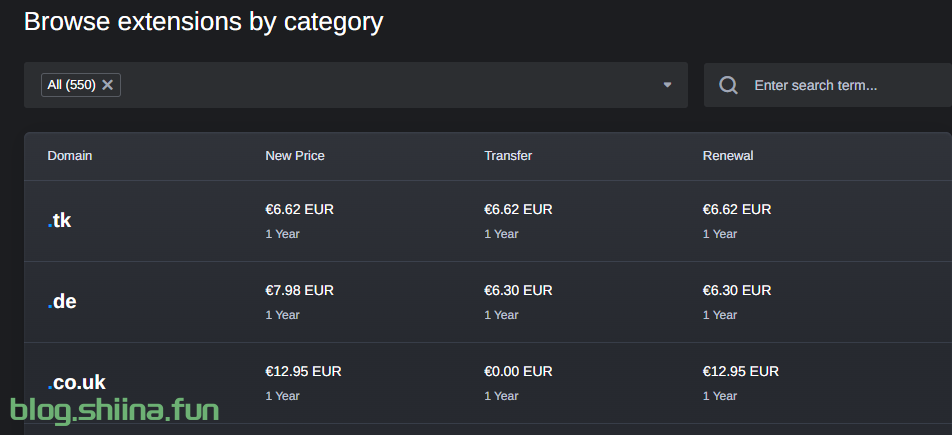Click the .co.uk renewal price €12.95 EUR
952x435 pixels.
[x=741, y=371]
